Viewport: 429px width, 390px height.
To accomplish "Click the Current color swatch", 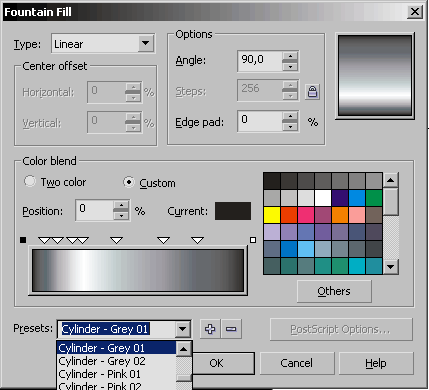I will click(233, 211).
